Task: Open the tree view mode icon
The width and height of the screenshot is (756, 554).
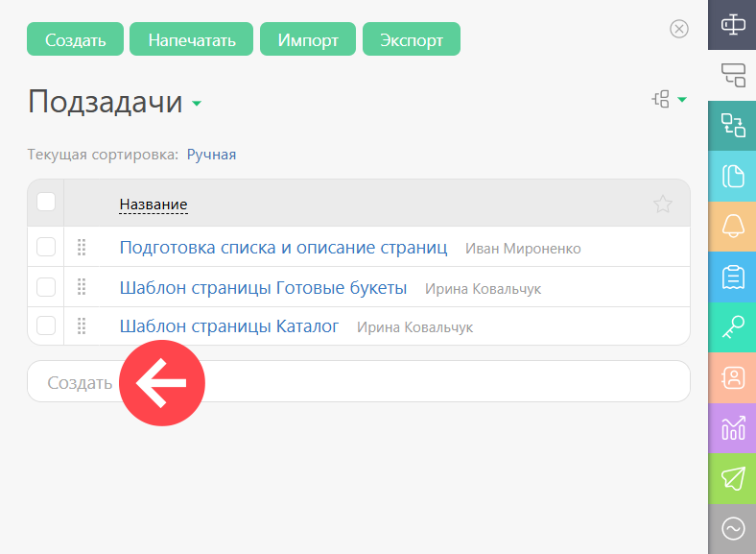Action: coord(661,100)
